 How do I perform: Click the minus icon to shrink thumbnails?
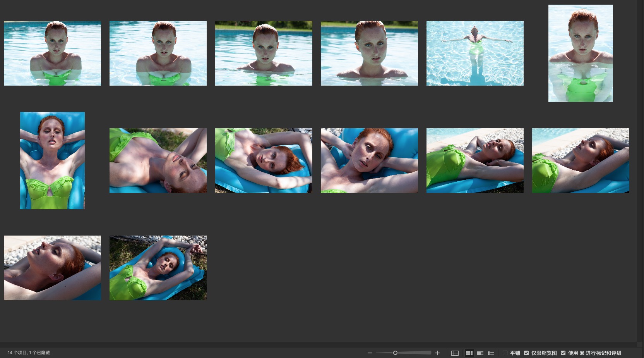[370, 353]
